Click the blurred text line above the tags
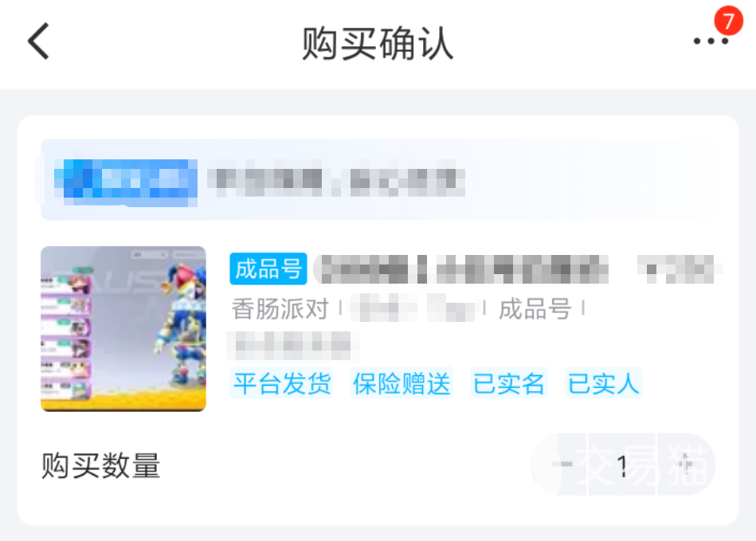The width and height of the screenshot is (756, 541). [294, 345]
